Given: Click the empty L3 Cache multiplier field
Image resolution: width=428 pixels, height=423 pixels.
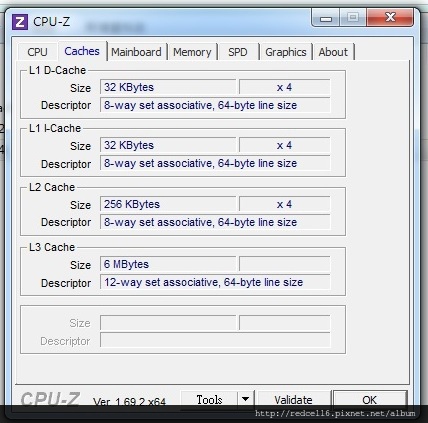Looking at the screenshot, I should point(285,264).
